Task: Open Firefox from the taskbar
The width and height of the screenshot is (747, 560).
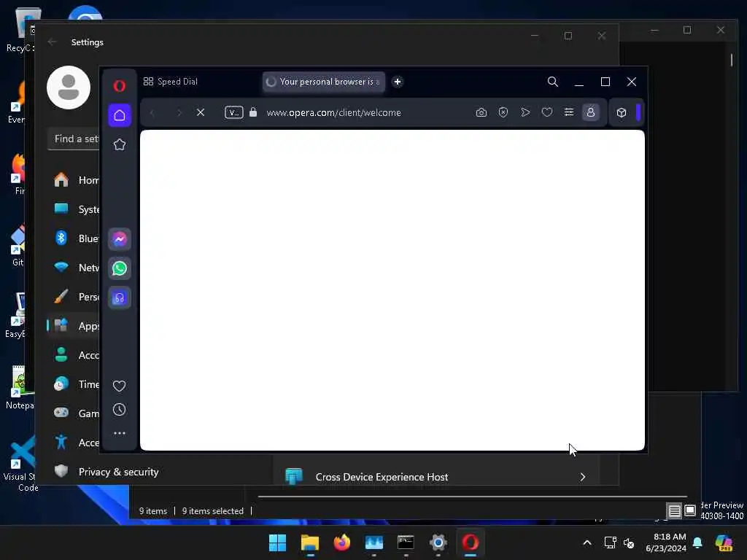Action: coord(341,542)
